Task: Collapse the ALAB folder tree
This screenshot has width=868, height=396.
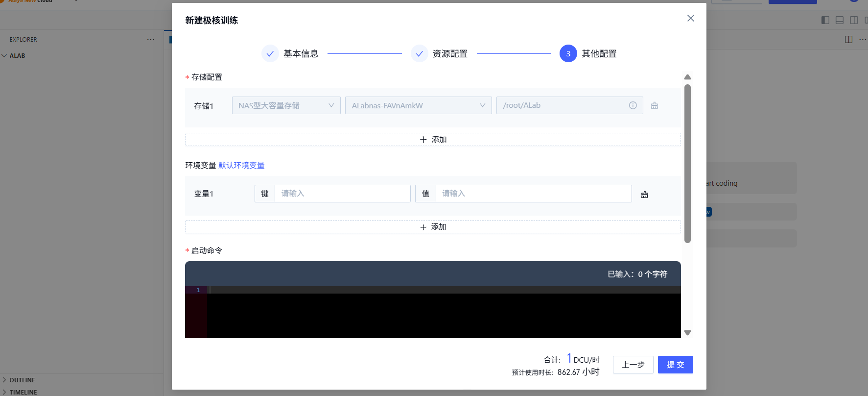Action: coord(17,56)
